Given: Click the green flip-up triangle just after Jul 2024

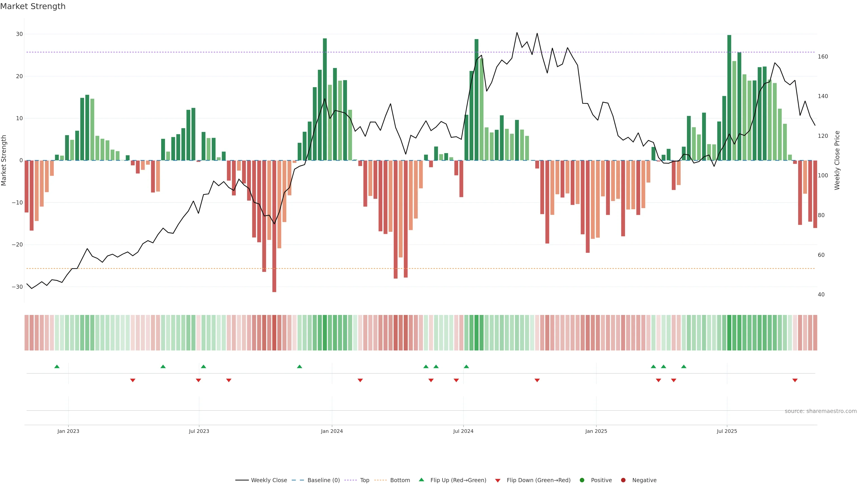Looking at the screenshot, I should pos(466,366).
